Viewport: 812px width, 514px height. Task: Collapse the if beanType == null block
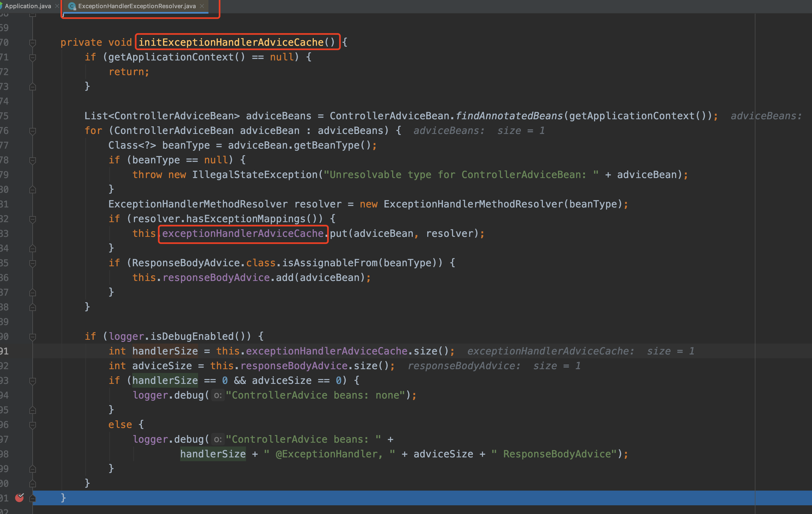tap(33, 161)
